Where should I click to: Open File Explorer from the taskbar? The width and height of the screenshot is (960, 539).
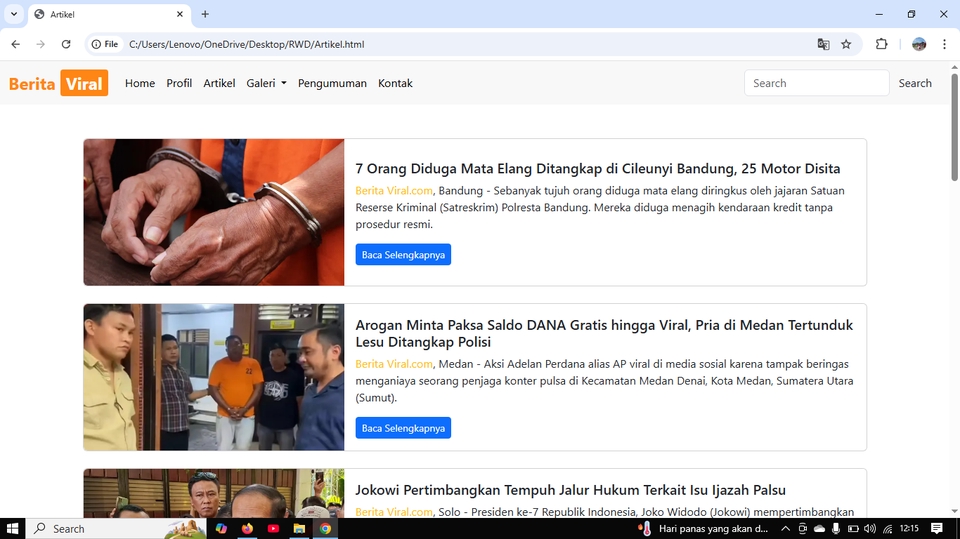(299, 528)
